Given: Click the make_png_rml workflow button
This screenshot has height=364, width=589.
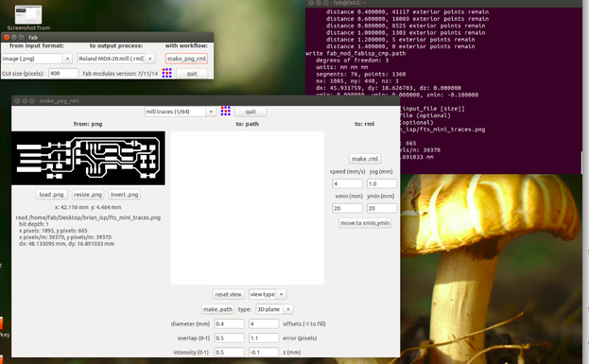Looking at the screenshot, I should [186, 59].
